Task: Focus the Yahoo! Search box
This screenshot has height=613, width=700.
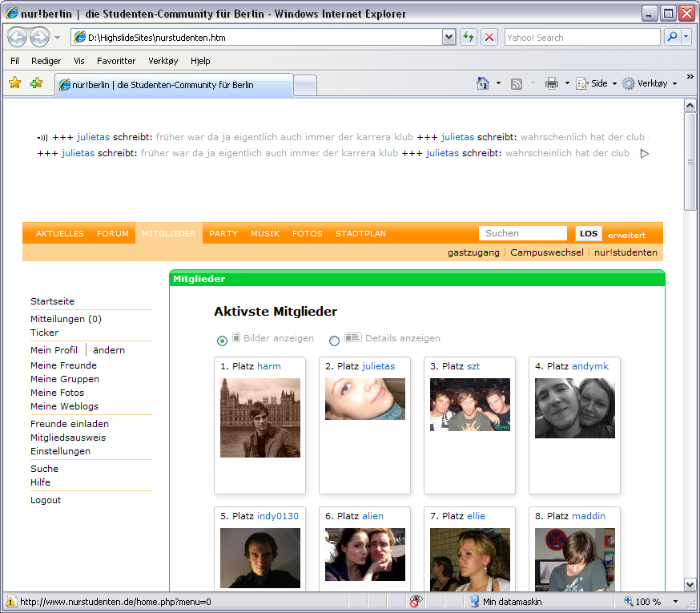Action: [582, 38]
